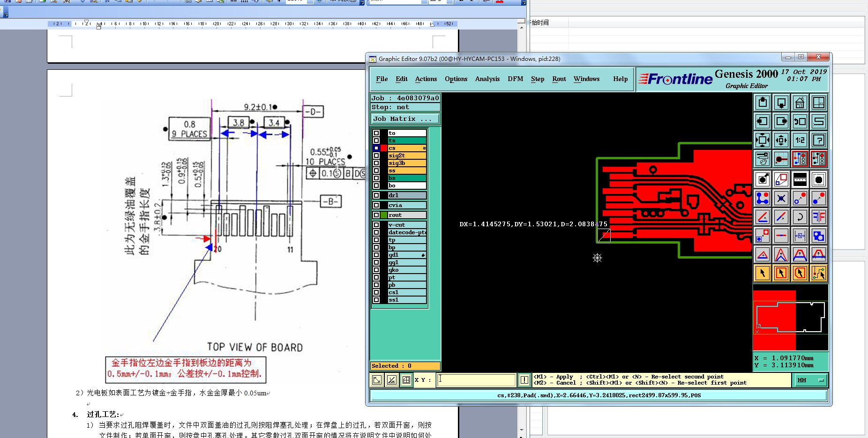Image resolution: width=868 pixels, height=438 pixels.
Task: Click the 'Step: net' label
Action: pos(405,107)
